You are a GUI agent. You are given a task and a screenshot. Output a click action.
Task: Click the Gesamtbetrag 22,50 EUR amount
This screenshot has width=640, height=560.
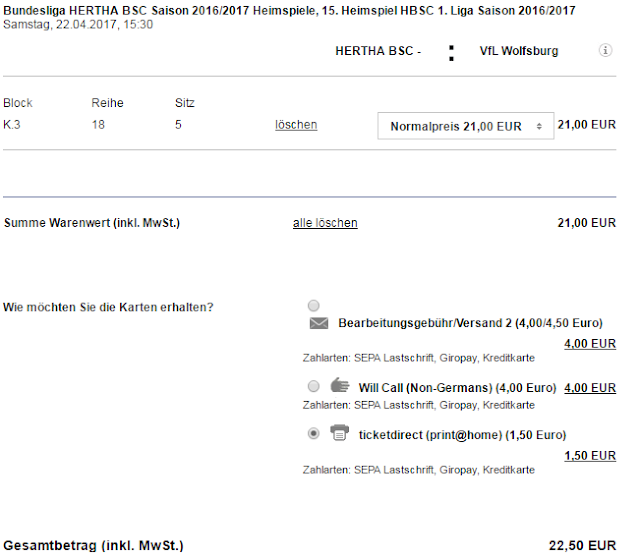tap(582, 545)
